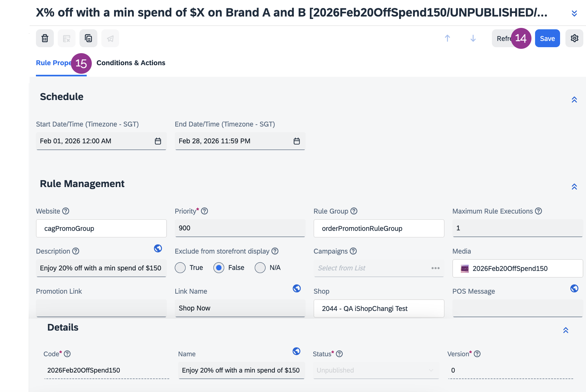This screenshot has width=586, height=392.
Task: Open the Start Date calendar picker
Action: [158, 141]
